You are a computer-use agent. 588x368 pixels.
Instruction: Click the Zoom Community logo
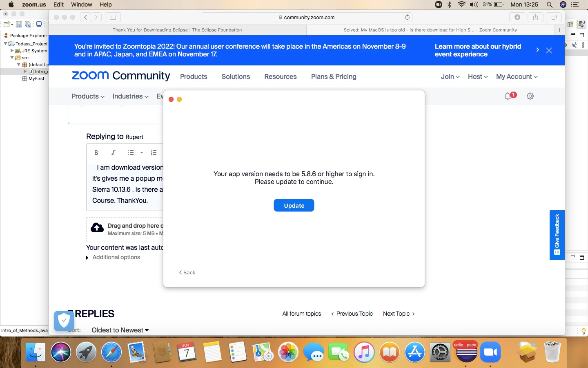[x=121, y=76]
